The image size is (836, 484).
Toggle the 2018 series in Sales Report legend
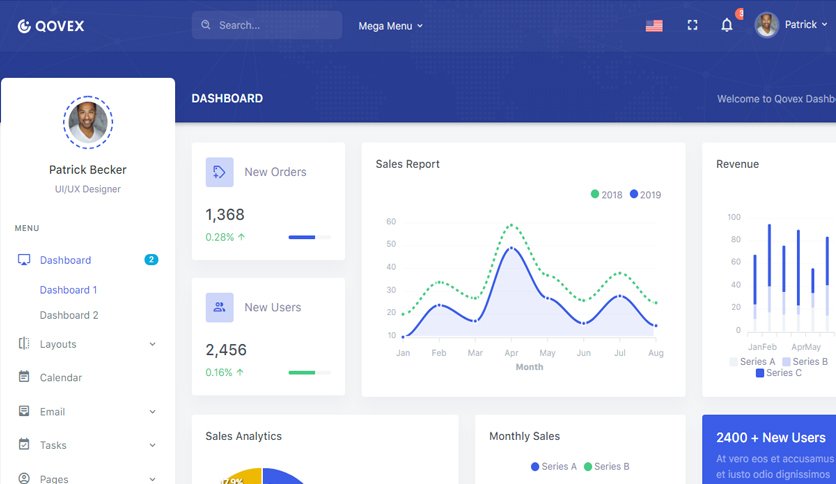pos(606,195)
